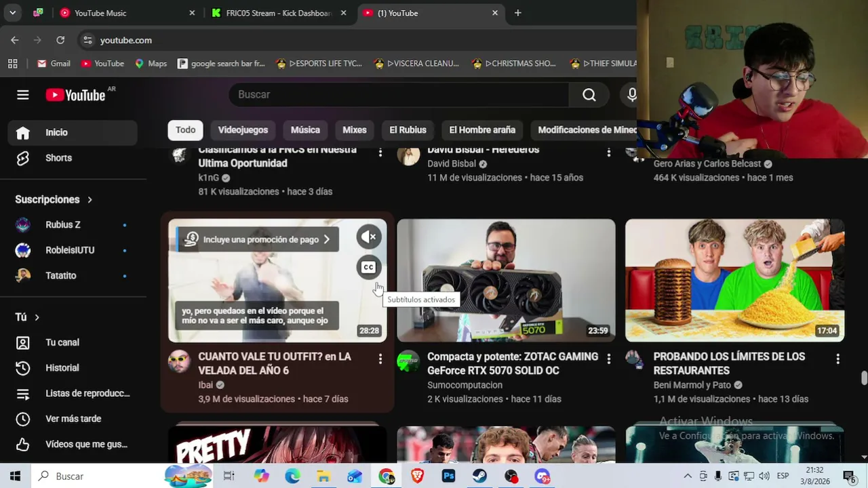
Task: Open the site information icon beside youtube.com
Action: [x=87, y=40]
